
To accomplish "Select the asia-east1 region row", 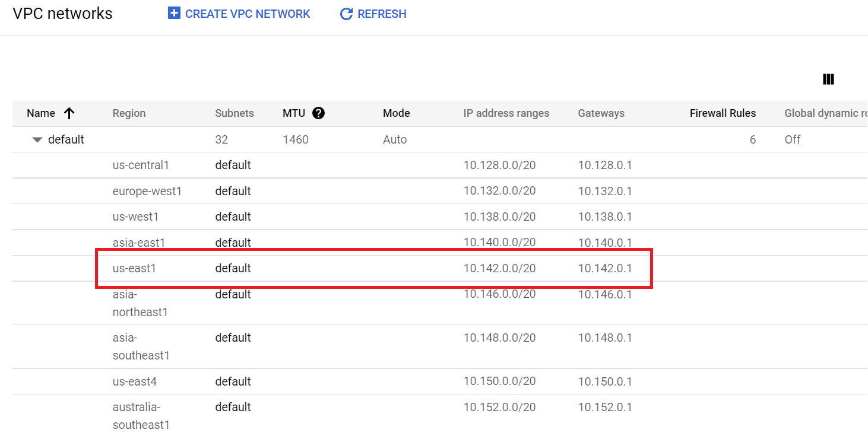I will point(140,243).
